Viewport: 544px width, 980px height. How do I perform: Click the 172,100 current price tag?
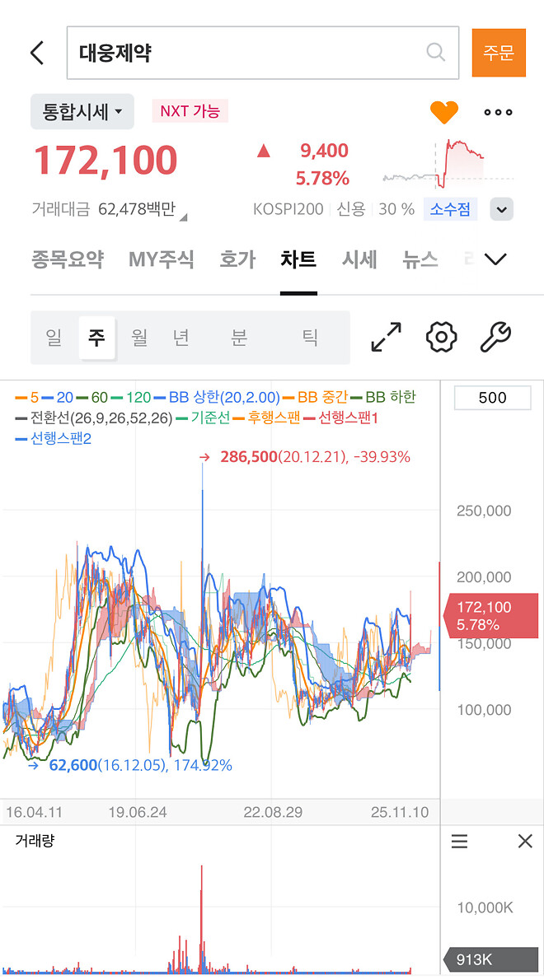tap(491, 616)
